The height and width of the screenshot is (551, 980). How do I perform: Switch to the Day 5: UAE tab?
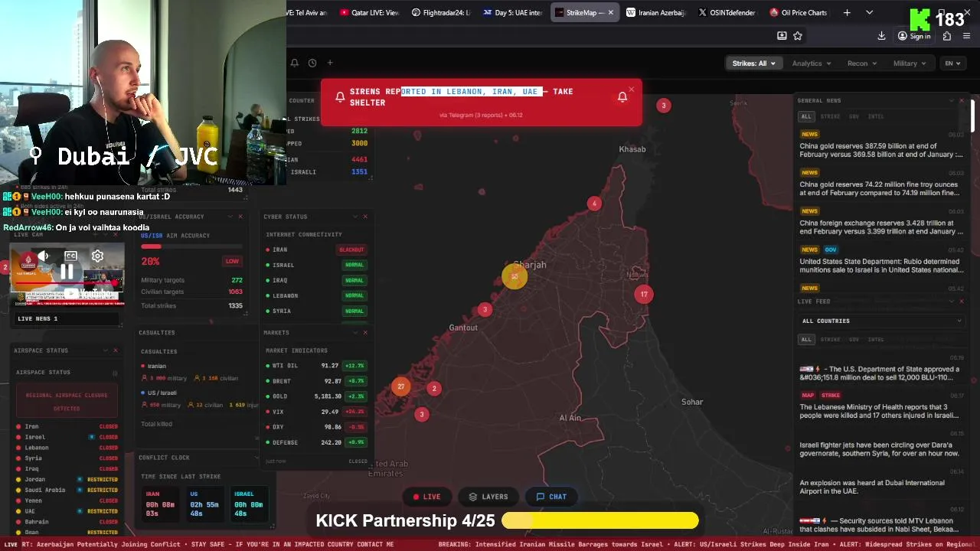513,12
